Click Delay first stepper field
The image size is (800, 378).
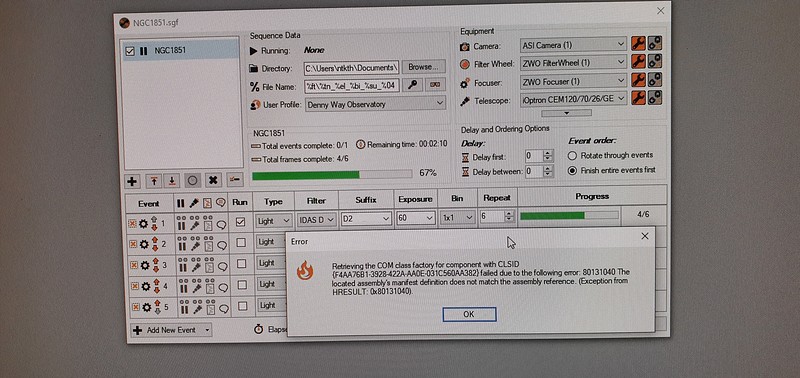pos(539,156)
